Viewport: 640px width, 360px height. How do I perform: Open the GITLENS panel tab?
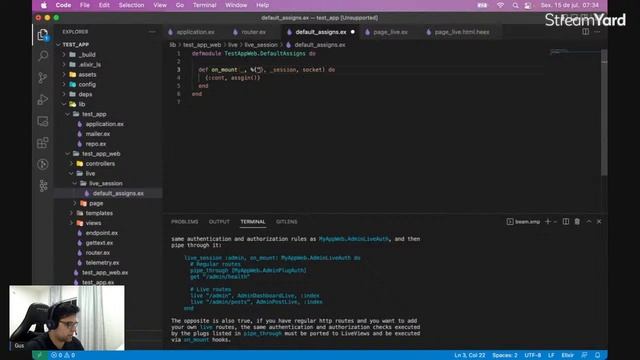coord(287,222)
